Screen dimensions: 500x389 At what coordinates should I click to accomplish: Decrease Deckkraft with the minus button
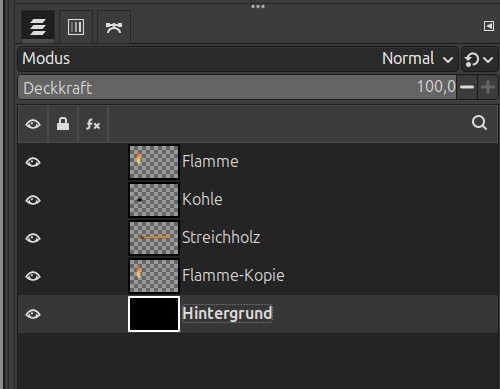tap(467, 87)
